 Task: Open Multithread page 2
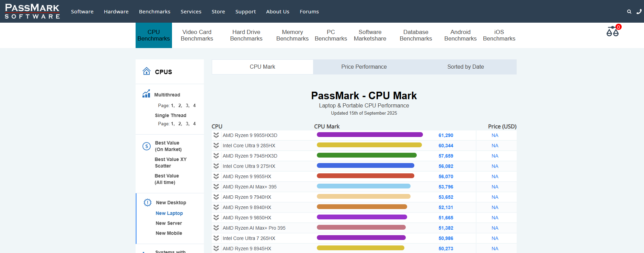tap(180, 105)
